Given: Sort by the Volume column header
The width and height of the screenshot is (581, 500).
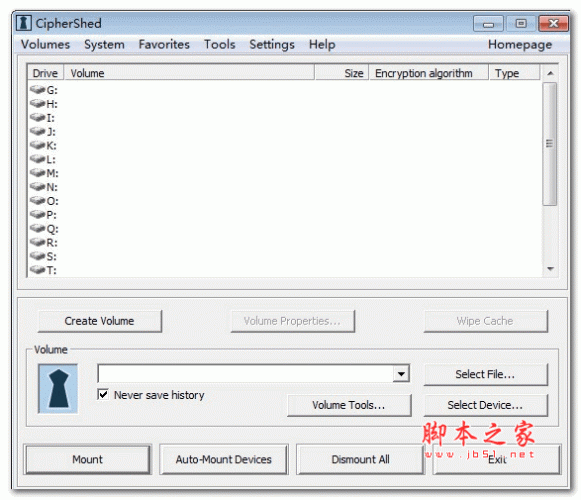Looking at the screenshot, I should (x=189, y=73).
